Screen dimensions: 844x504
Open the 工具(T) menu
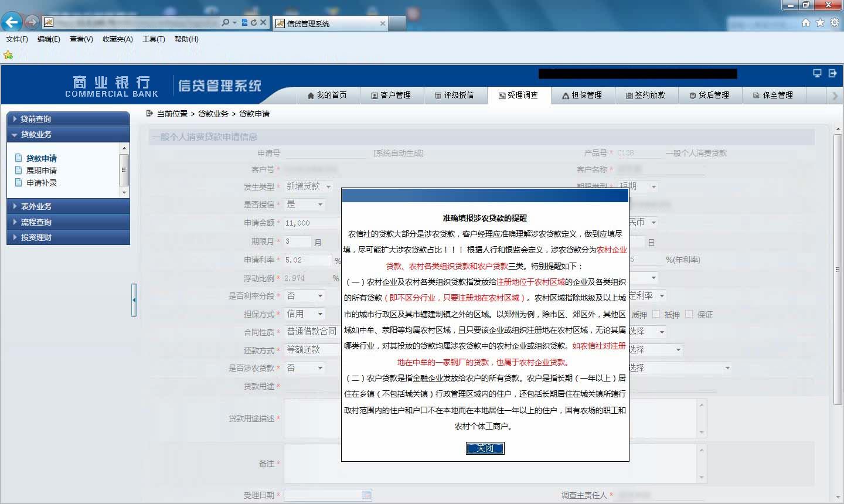(x=154, y=39)
